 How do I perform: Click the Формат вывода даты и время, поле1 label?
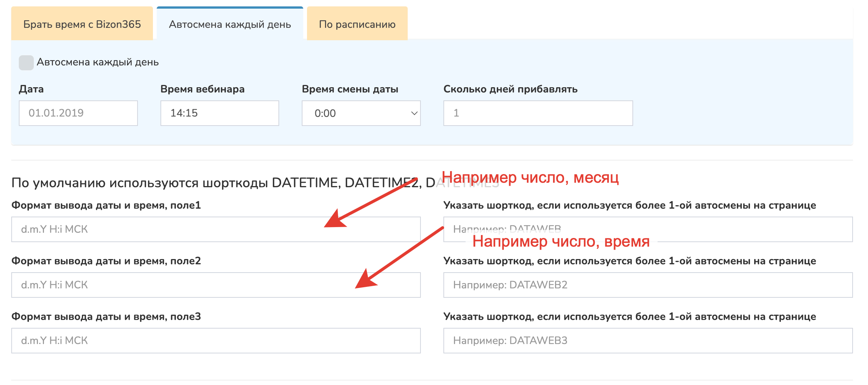[x=106, y=205]
